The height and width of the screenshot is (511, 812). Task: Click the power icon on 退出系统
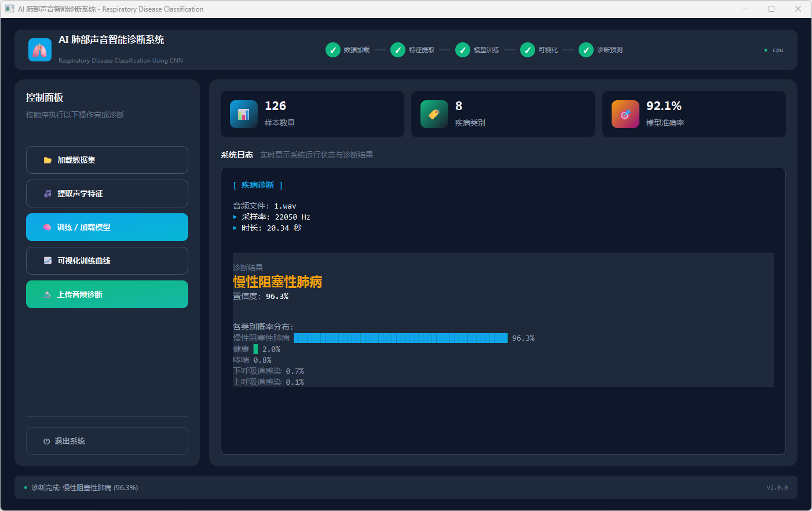click(46, 441)
